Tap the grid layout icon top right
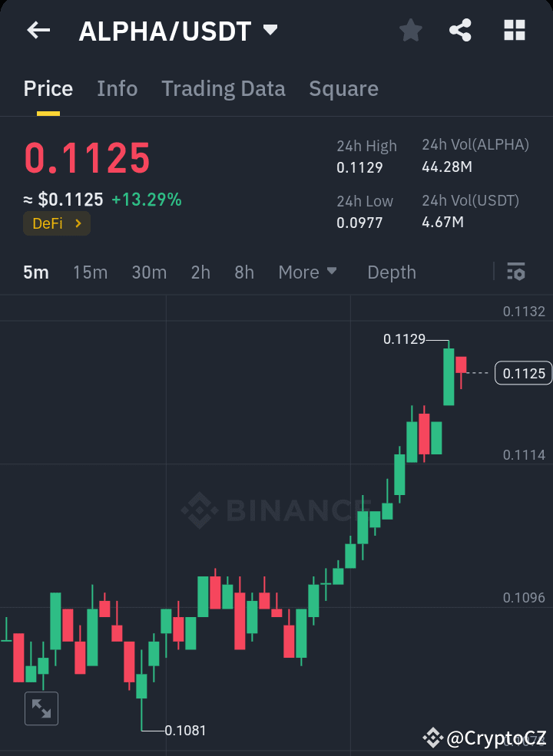 pos(513,31)
